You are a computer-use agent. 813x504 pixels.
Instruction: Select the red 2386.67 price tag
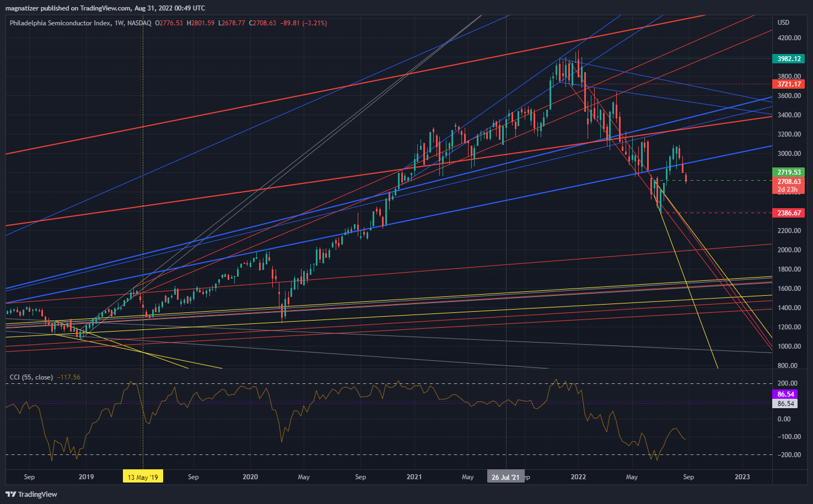(x=789, y=213)
